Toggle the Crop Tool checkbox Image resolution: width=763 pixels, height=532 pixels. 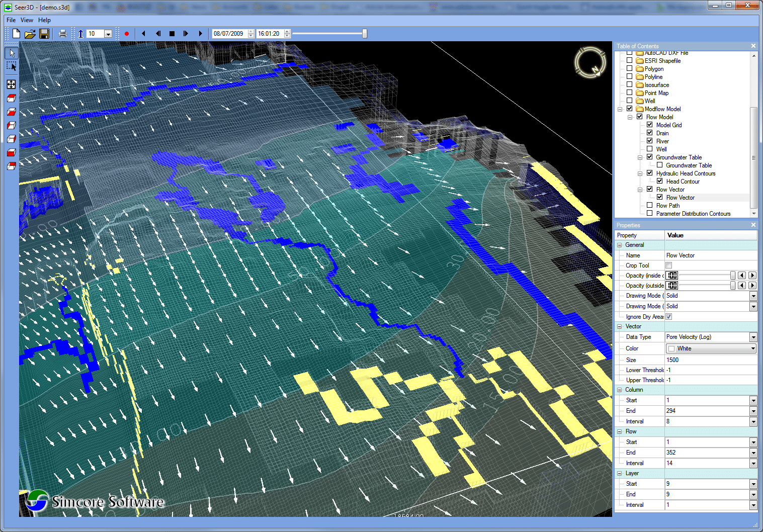[668, 265]
